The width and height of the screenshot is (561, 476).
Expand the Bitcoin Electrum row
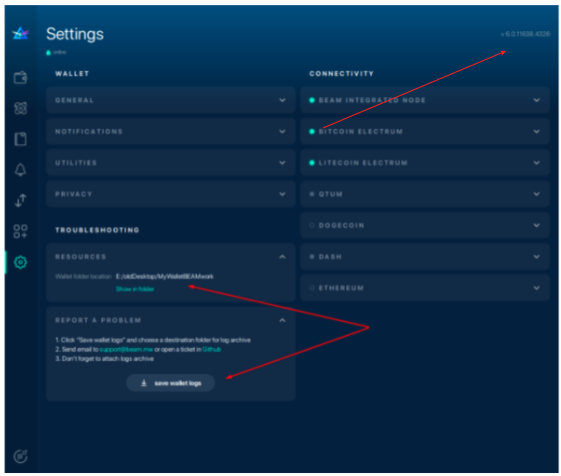tap(425, 132)
